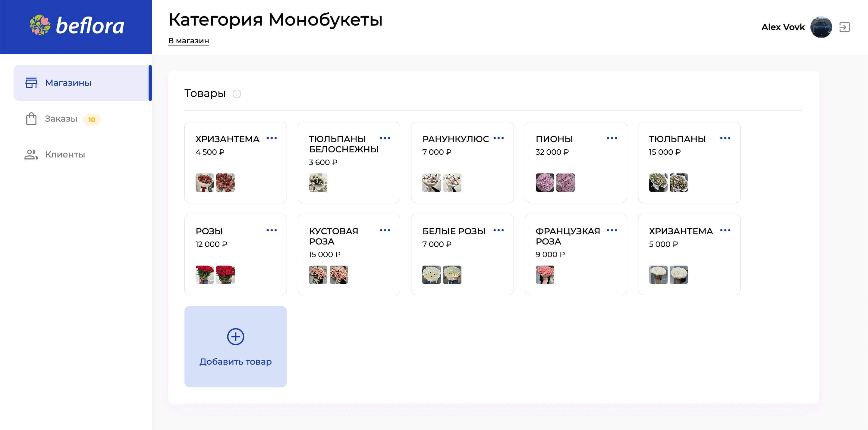
Task: Open options menu for Тюльпаны 15 000 ₽
Action: point(725,138)
